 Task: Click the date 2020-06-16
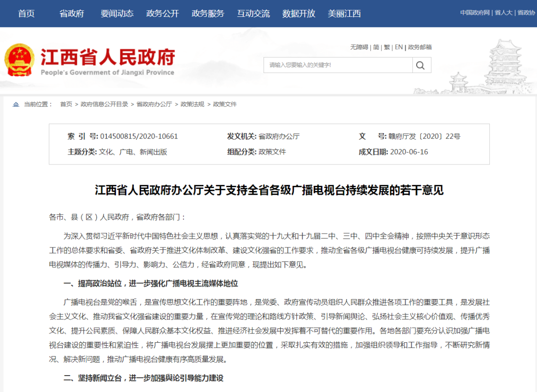tap(409, 152)
